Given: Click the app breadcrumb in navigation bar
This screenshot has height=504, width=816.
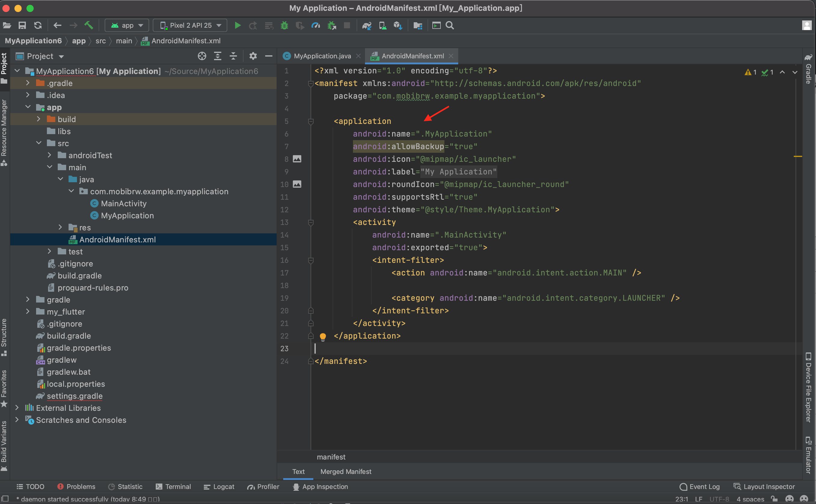Looking at the screenshot, I should (79, 41).
